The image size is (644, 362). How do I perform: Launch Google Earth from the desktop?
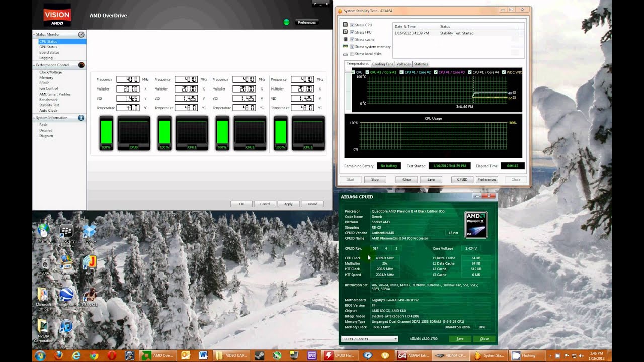[66, 297]
